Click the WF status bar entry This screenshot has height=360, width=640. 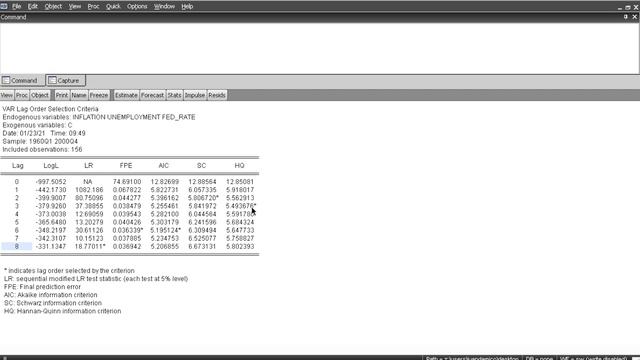click(x=593, y=358)
